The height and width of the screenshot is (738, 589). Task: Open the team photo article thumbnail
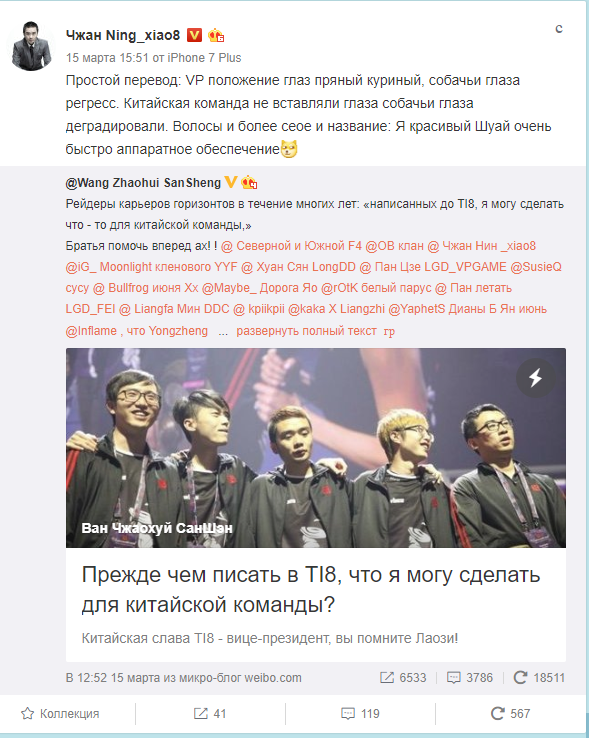point(315,448)
